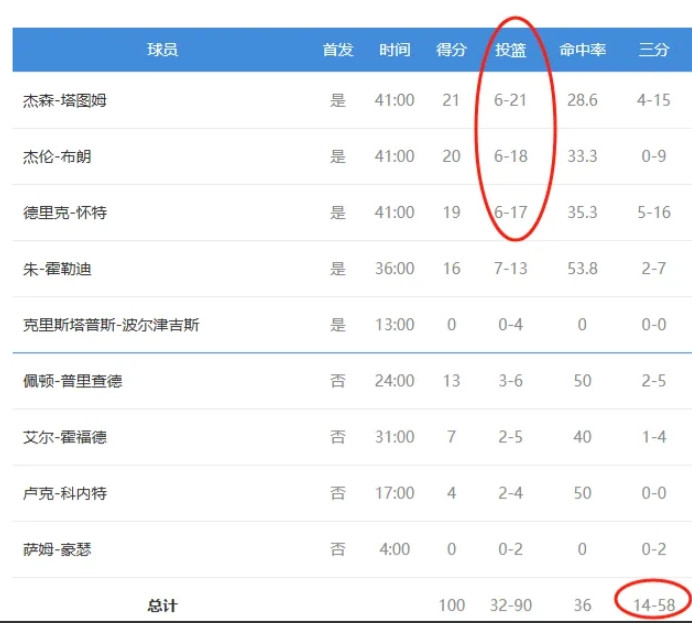Click 艾尔-霍福德's percentage 40

click(x=583, y=437)
